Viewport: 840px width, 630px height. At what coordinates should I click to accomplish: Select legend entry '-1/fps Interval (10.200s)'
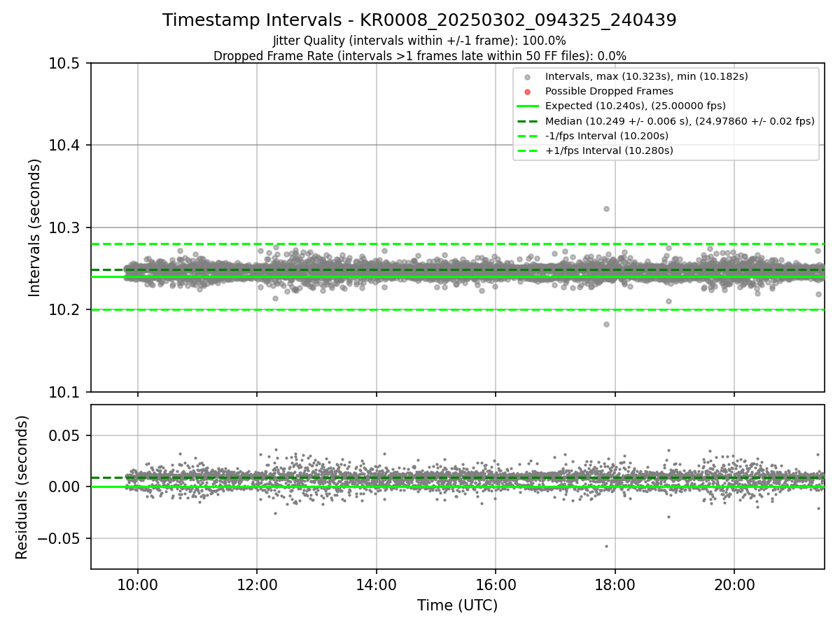(607, 136)
